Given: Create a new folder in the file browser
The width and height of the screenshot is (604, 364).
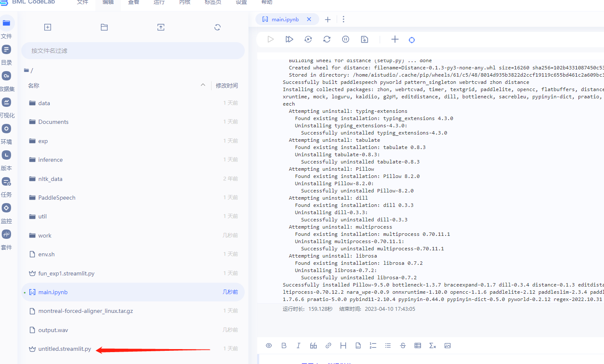Looking at the screenshot, I should (x=104, y=27).
